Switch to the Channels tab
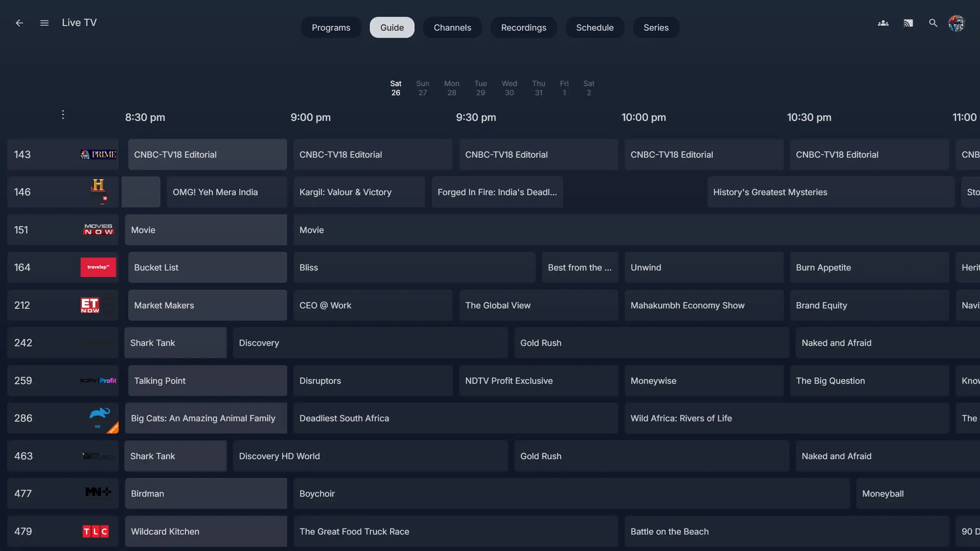This screenshot has width=980, height=551. pos(452,28)
